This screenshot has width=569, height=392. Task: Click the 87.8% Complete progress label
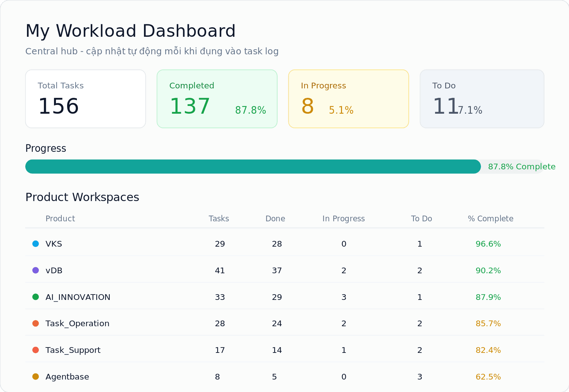(x=522, y=167)
